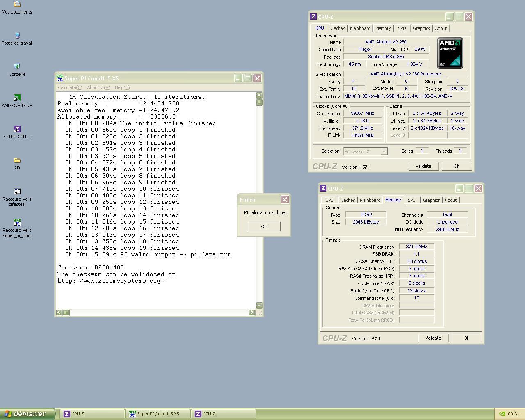Open Help(H) menu in Super PI
Image resolution: width=525 pixels, height=420 pixels.
click(x=122, y=87)
